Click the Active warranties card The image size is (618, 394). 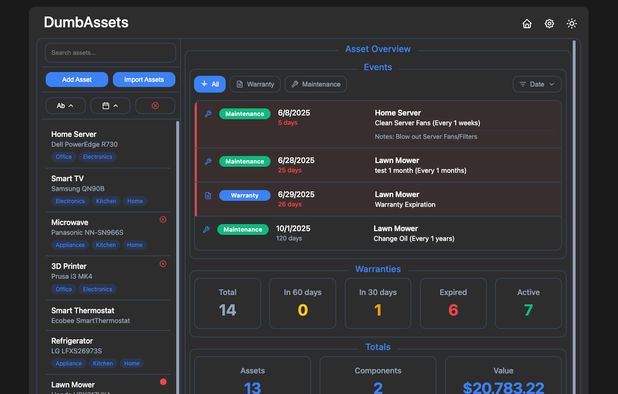[x=529, y=303]
